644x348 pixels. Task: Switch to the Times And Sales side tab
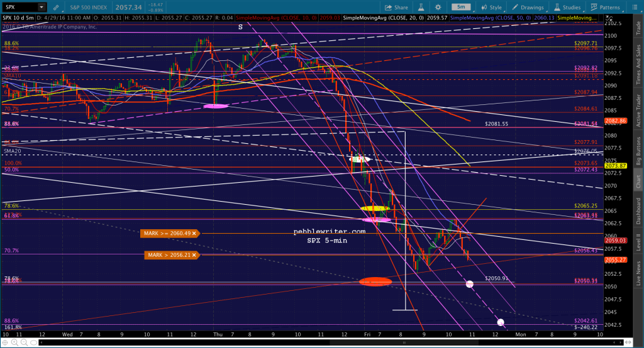[x=638, y=65]
